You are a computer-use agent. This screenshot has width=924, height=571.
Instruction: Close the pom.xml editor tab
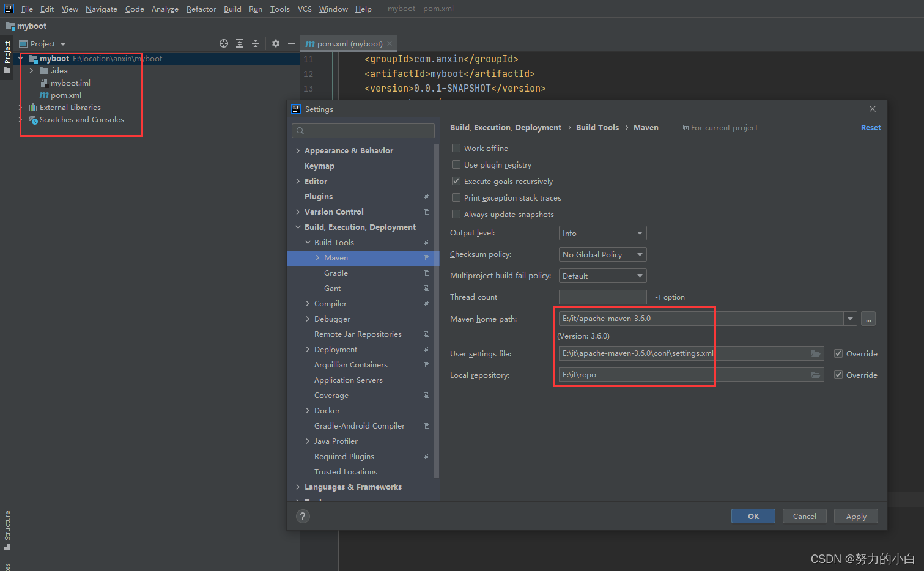[x=390, y=43]
